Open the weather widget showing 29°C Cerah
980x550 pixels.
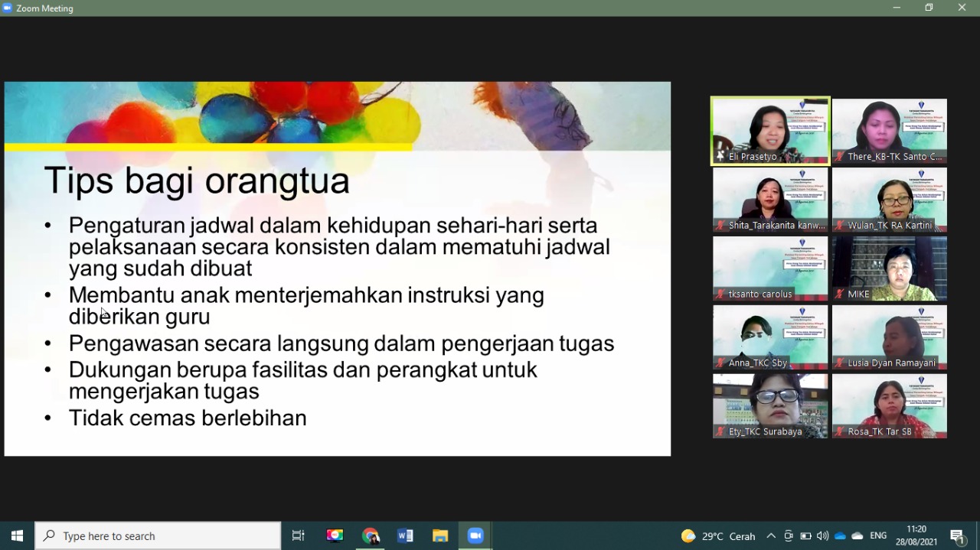point(718,535)
